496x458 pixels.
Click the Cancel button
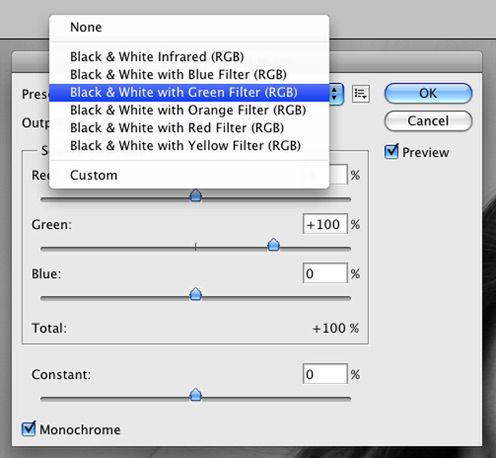click(428, 121)
